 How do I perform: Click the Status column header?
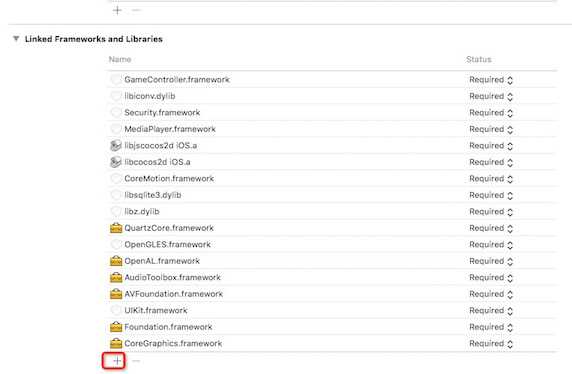point(479,59)
